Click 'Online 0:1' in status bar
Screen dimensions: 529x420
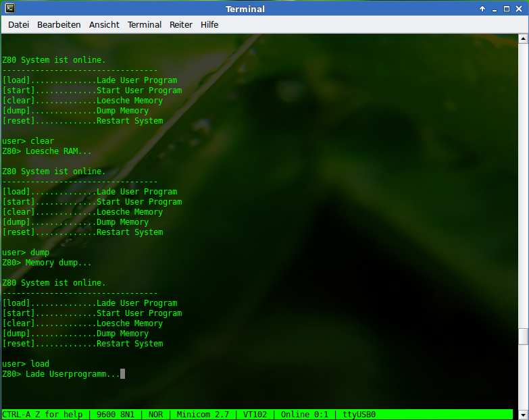(305, 415)
